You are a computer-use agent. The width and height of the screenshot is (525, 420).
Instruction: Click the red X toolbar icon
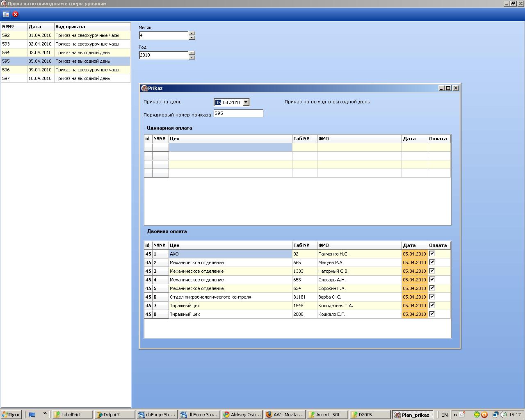16,14
